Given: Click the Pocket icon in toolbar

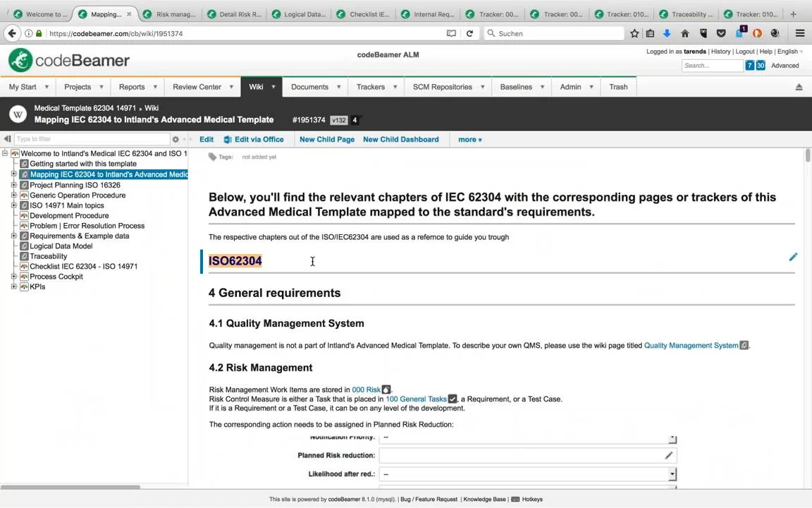Looking at the screenshot, I should click(x=721, y=33).
